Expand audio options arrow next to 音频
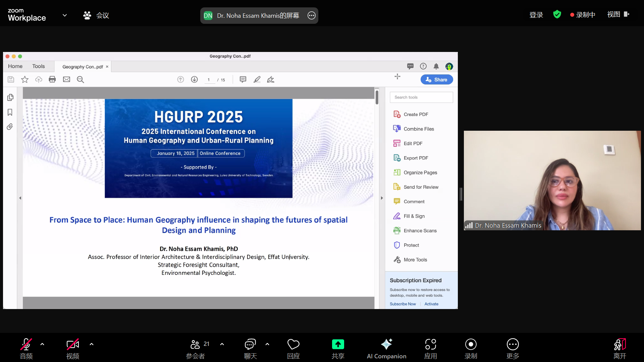644x362 pixels. click(42, 344)
